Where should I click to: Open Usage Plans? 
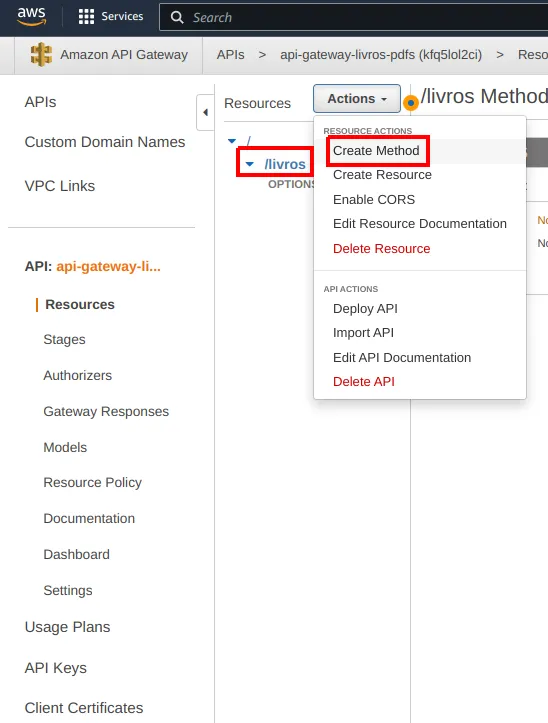(67, 627)
